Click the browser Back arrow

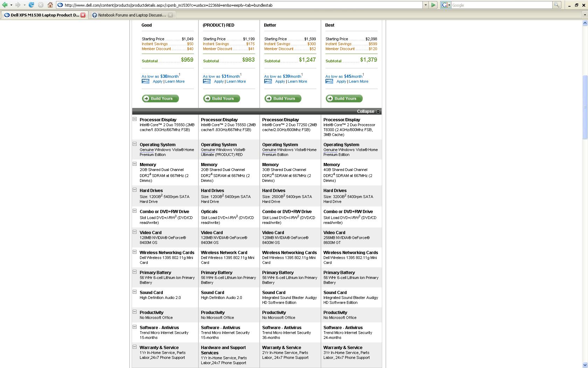5,5
